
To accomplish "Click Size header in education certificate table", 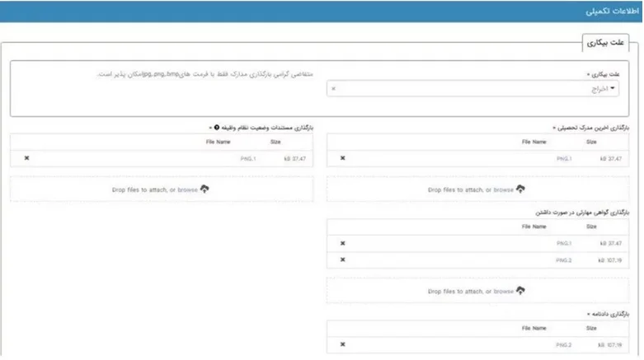I will [x=591, y=142].
